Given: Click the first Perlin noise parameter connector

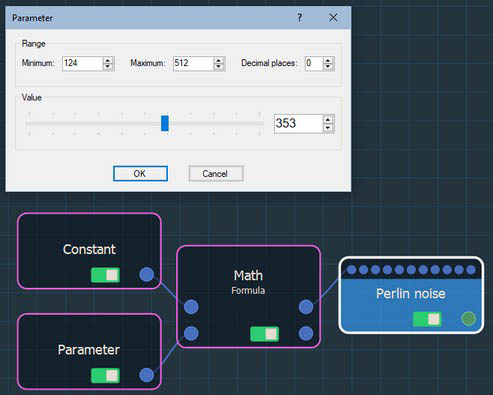Looking at the screenshot, I should pyautogui.click(x=351, y=270).
